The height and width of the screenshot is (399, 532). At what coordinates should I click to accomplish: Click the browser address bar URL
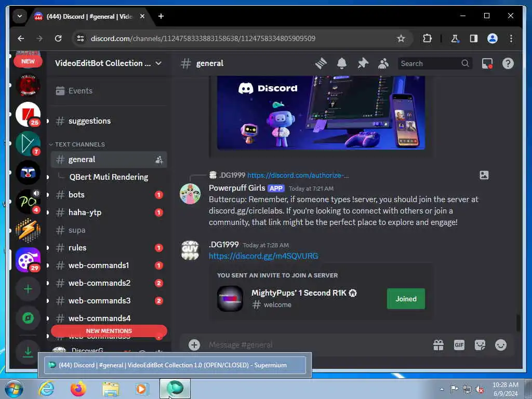(x=203, y=38)
